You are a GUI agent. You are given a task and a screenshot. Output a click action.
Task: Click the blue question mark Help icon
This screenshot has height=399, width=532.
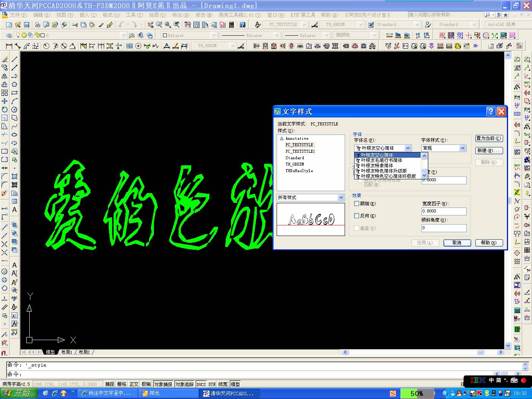coord(242,25)
